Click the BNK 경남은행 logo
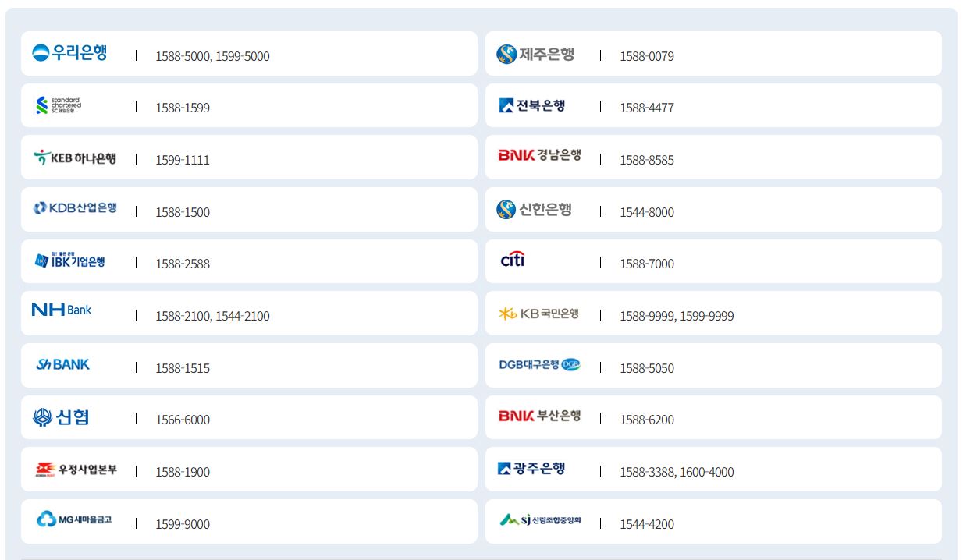 tap(539, 155)
